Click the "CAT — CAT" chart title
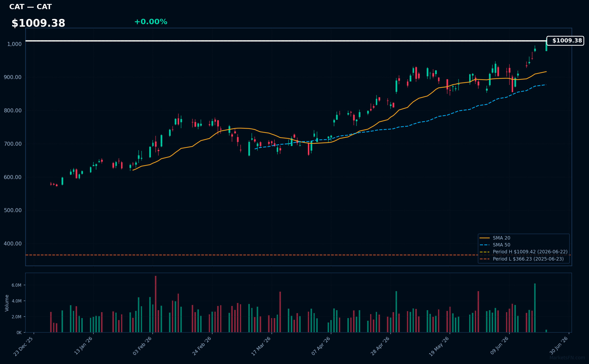This screenshot has height=364, width=589. pyautogui.click(x=30, y=7)
